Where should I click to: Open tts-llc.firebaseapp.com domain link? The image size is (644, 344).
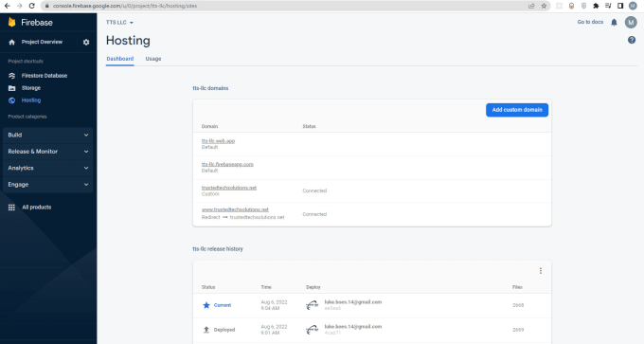click(x=227, y=164)
